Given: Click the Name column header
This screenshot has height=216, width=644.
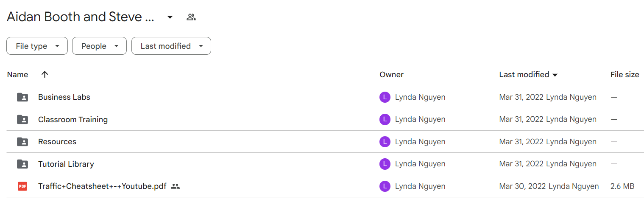Looking at the screenshot, I should point(18,75).
